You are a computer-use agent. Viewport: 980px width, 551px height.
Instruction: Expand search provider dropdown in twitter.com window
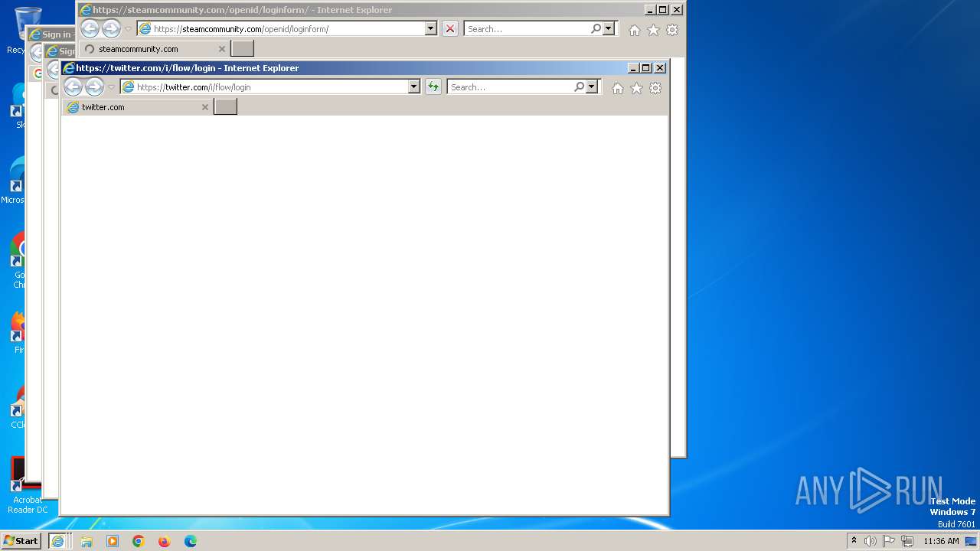coord(591,87)
